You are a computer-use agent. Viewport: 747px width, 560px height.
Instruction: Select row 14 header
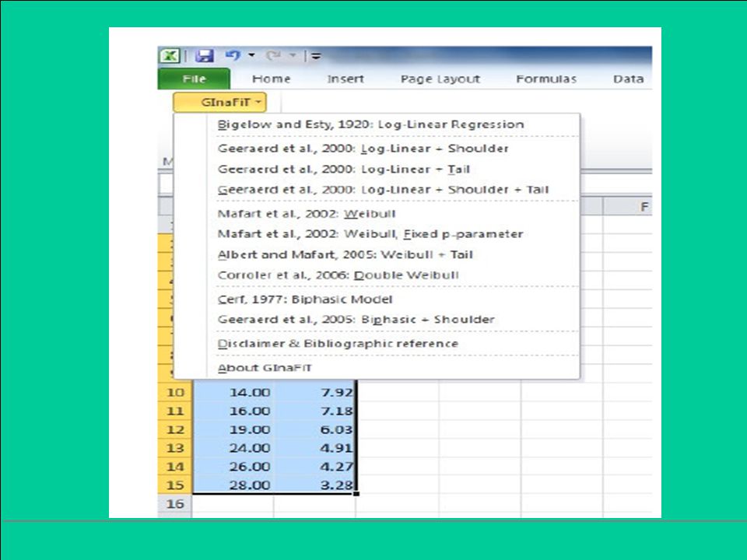click(175, 467)
